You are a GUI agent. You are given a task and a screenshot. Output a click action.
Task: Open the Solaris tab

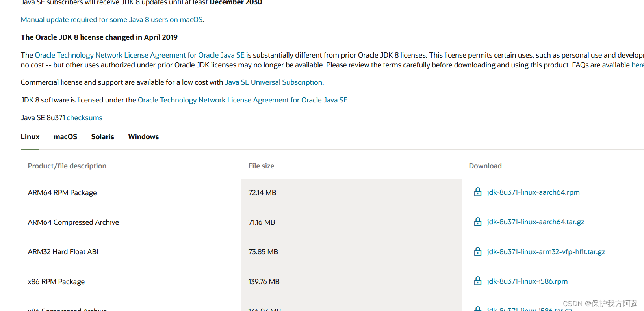[102, 137]
